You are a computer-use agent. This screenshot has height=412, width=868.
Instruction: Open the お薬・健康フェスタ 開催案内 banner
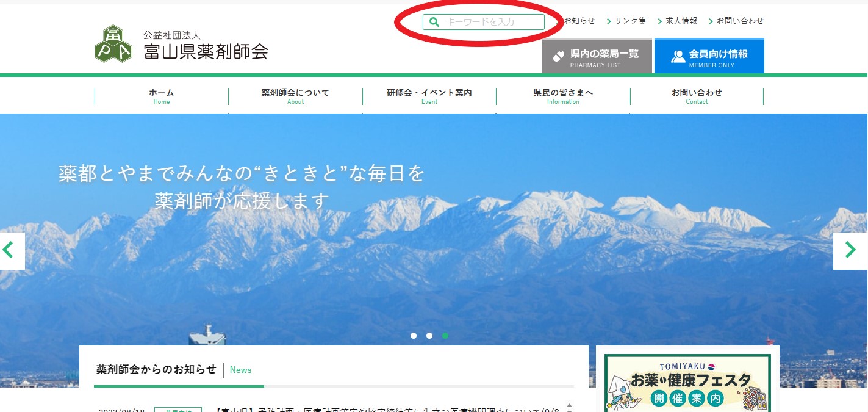(x=687, y=384)
